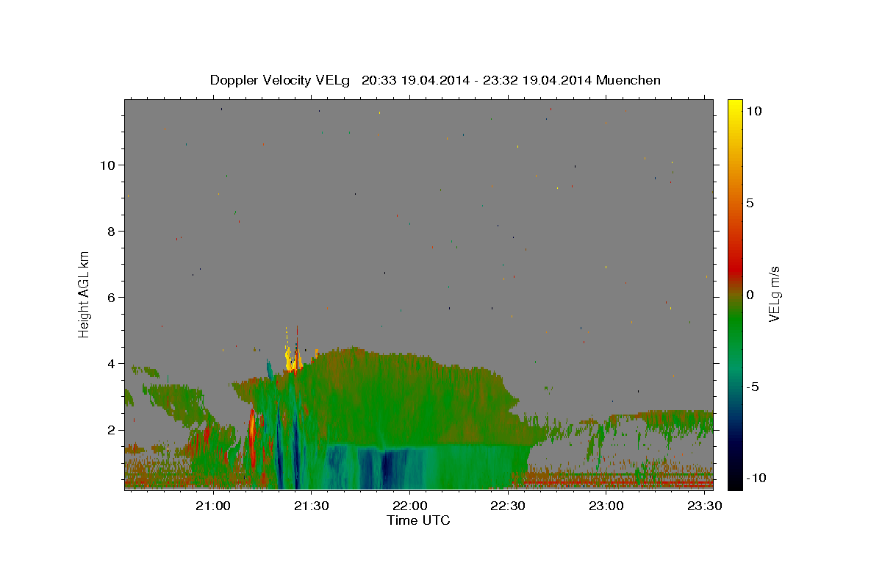This screenshot has height=588, width=882.
Task: Click the 22:00 time tick label
Action: (x=409, y=506)
